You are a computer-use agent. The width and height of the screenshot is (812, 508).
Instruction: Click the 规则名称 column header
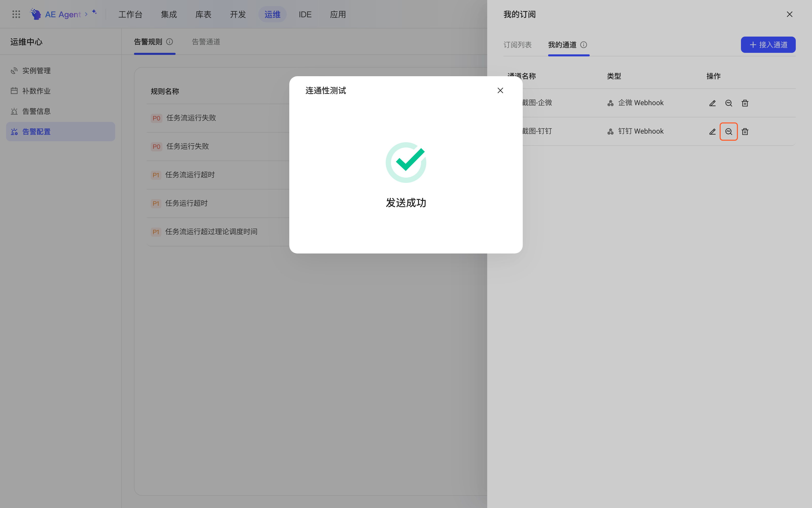165,91
